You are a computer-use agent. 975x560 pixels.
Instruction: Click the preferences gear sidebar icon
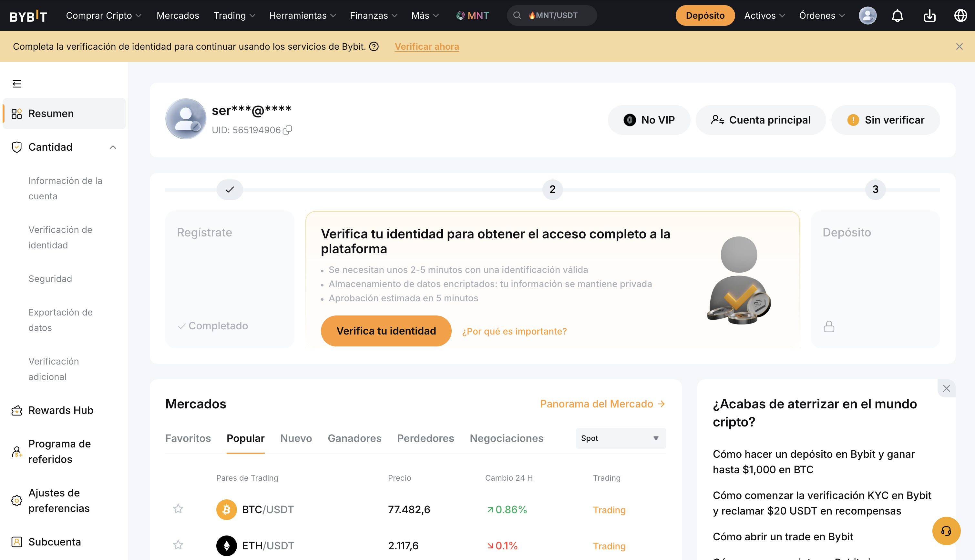(x=16, y=500)
